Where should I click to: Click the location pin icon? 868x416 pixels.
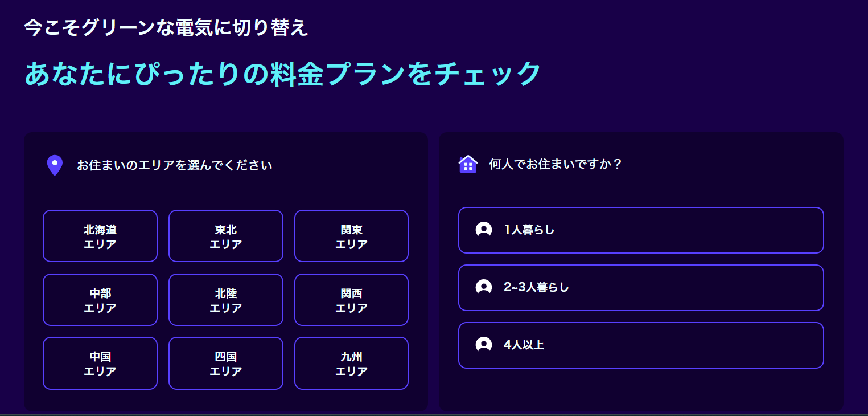click(54, 165)
